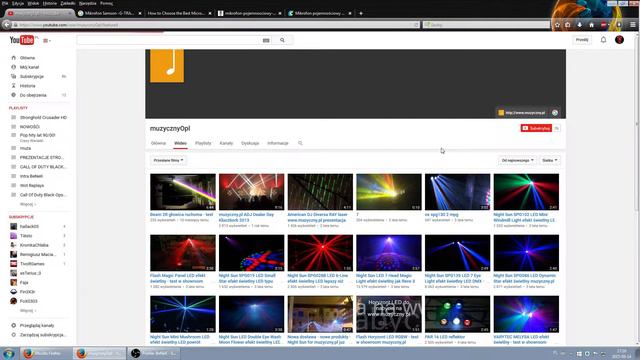Bookmark this page with the star icon
640x360 pixels.
(557, 25)
